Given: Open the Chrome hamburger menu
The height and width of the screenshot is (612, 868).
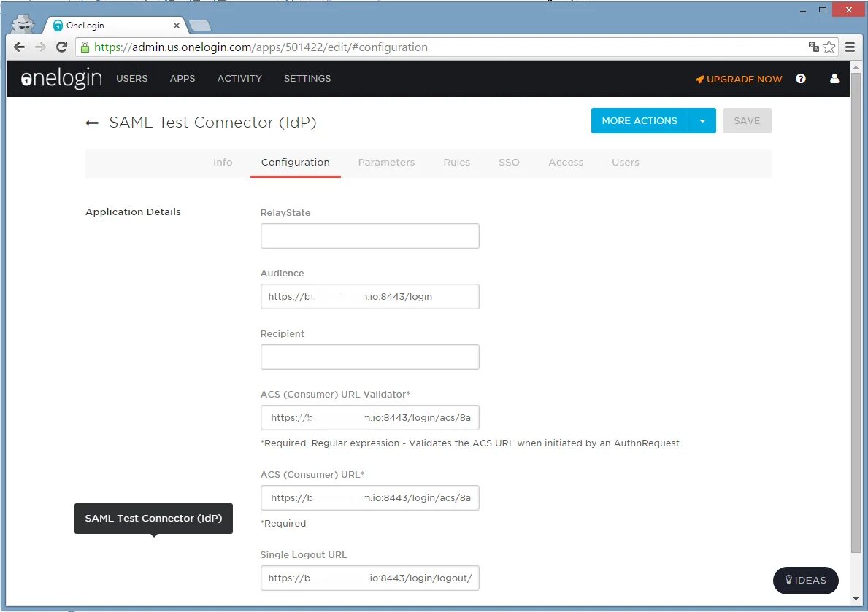Looking at the screenshot, I should [850, 47].
